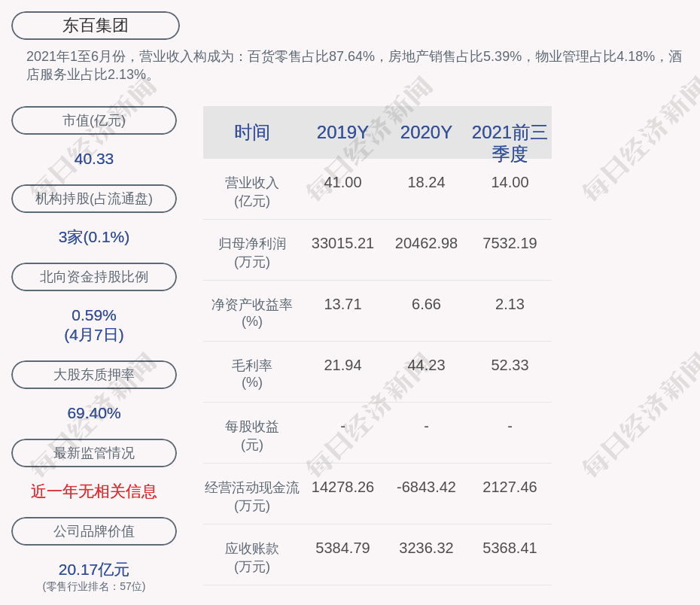This screenshot has height=605, width=700.
Task: Click pledge ratio value 69.40%
Action: (94, 413)
